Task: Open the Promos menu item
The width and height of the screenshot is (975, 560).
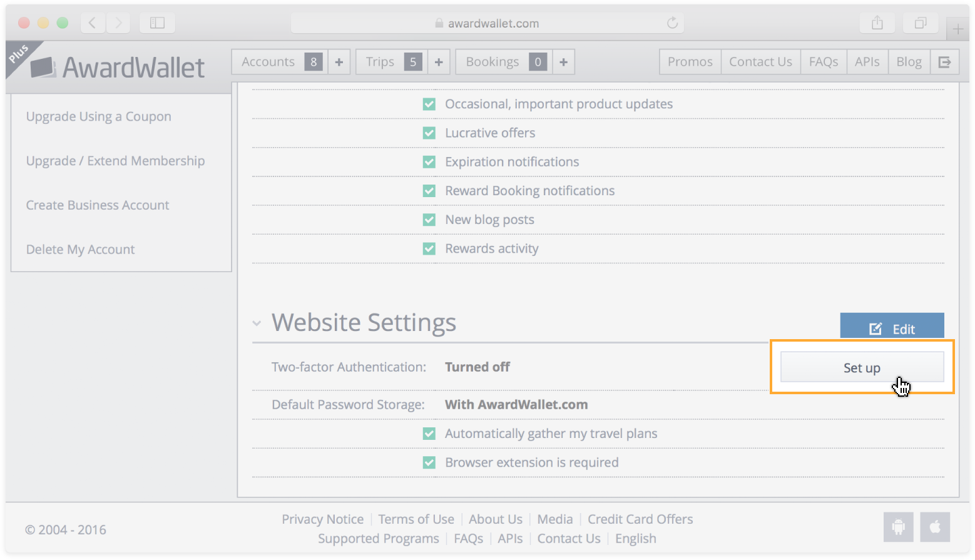Action: (x=690, y=62)
